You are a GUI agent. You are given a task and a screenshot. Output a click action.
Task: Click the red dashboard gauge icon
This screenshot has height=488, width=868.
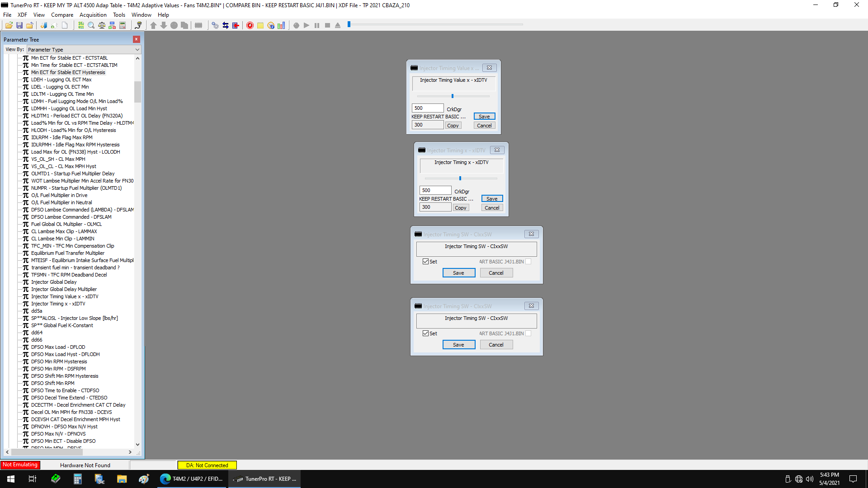coord(250,25)
